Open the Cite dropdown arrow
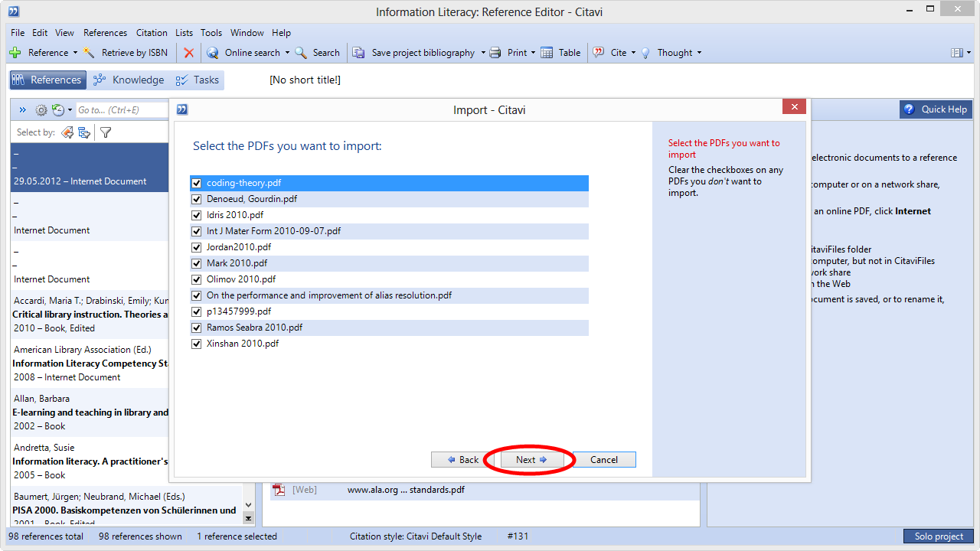The height and width of the screenshot is (551, 980). (x=634, y=53)
